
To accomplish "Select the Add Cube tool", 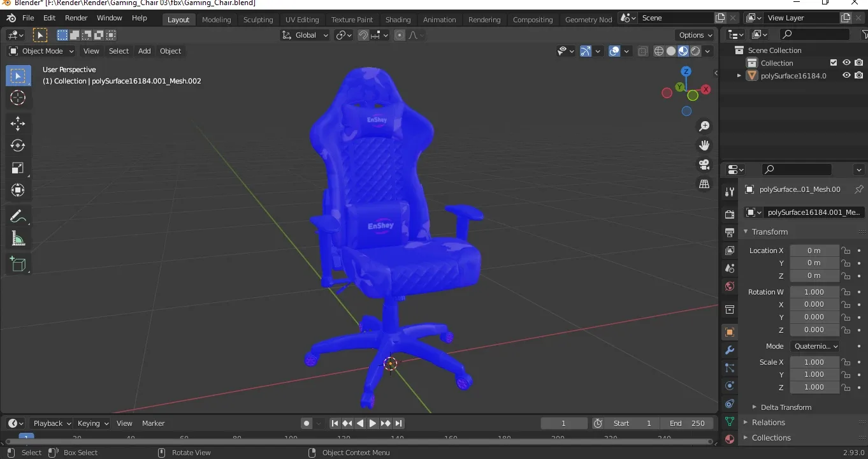I will [x=18, y=265].
